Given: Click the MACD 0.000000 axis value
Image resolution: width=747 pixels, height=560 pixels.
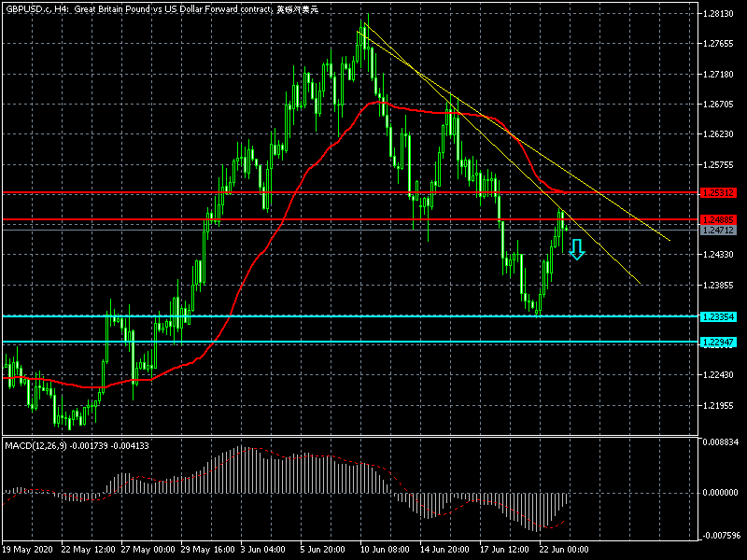Looking at the screenshot, I should point(720,493).
